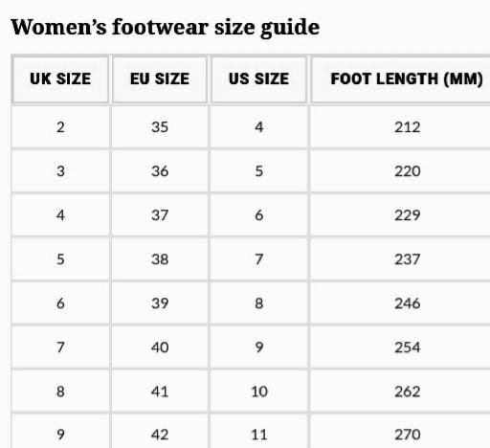Click the US SIZE column header
Viewport: 490px width, 448px height.
point(258,79)
